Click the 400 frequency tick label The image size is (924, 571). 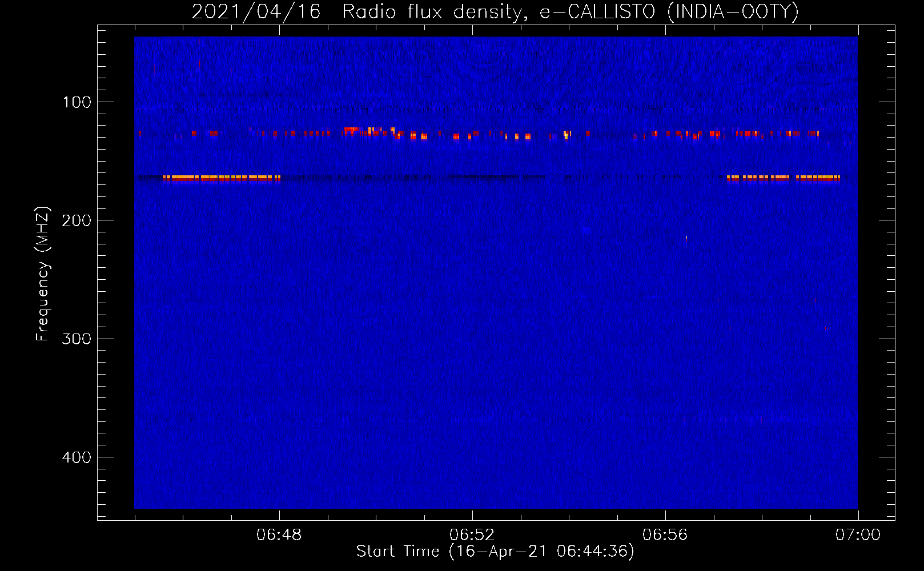[77, 457]
